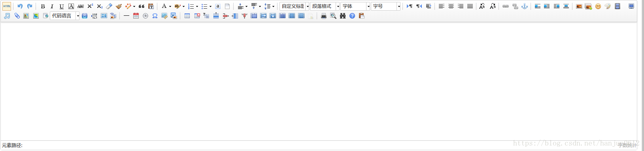
Task: Toggle subscript formatting
Action: [x=100, y=6]
